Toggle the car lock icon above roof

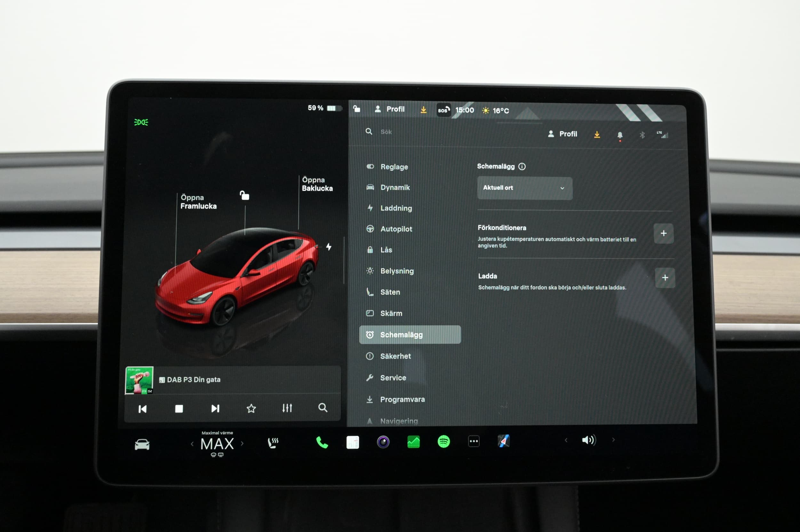click(x=244, y=195)
